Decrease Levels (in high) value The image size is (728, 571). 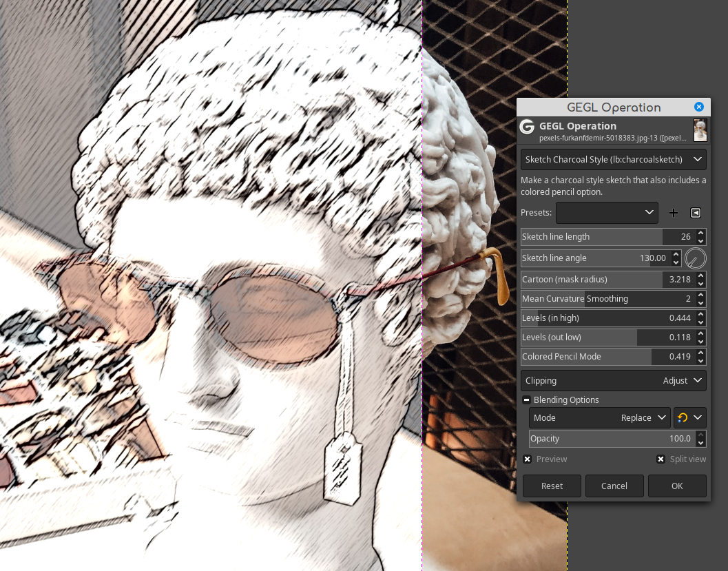pos(701,322)
